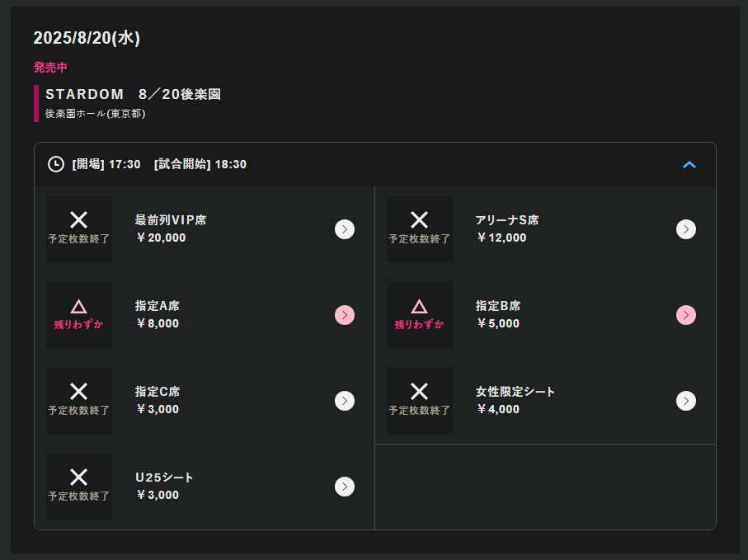Screen dimensions: 748x560
Task: Click the 発売中 sale status text
Action: [50, 68]
